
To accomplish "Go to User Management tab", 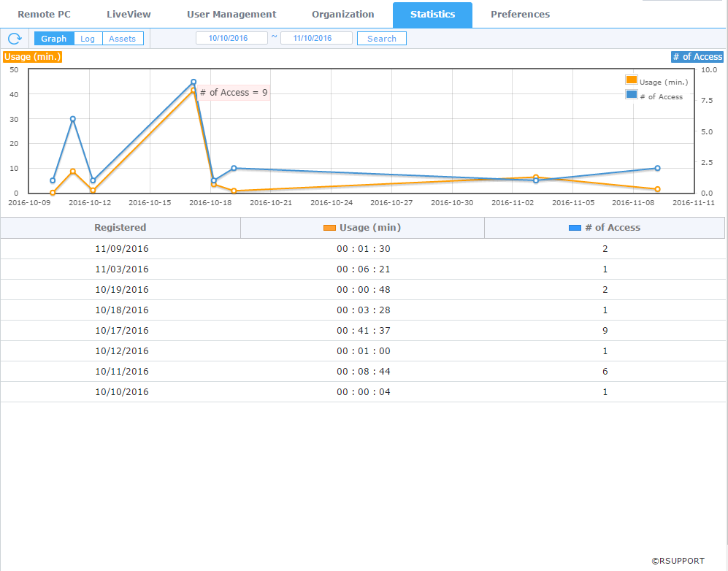I will (231, 15).
